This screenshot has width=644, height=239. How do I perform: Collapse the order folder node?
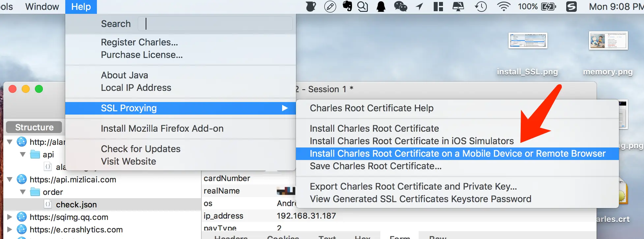click(x=23, y=192)
